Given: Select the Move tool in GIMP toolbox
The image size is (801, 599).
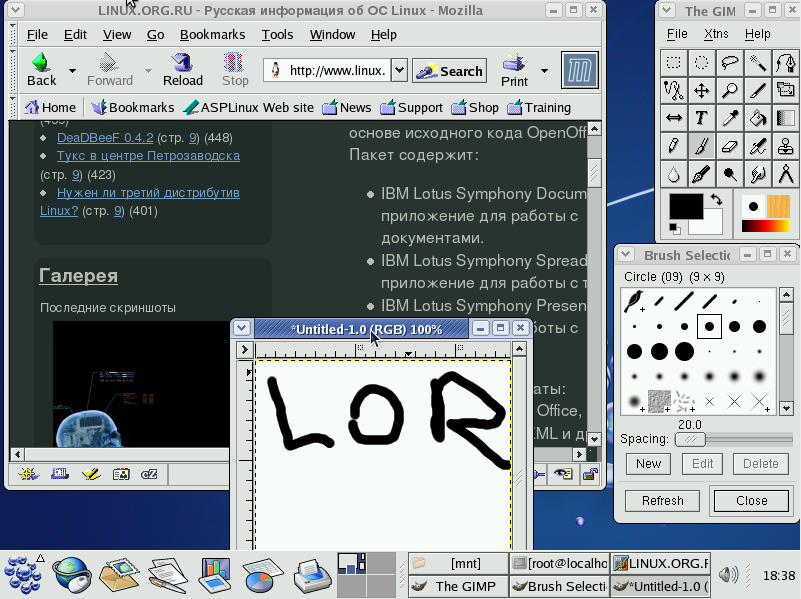Looking at the screenshot, I should [x=701, y=91].
